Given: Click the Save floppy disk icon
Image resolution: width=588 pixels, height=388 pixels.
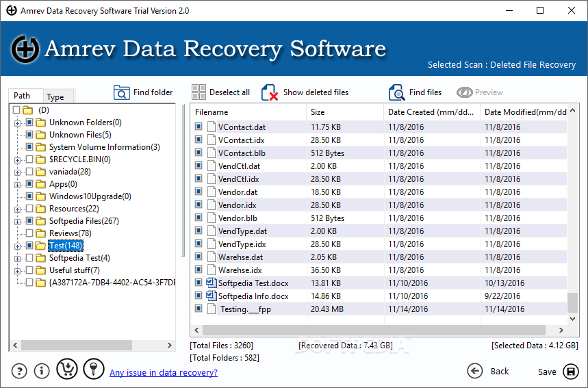Looking at the screenshot, I should 571,372.
